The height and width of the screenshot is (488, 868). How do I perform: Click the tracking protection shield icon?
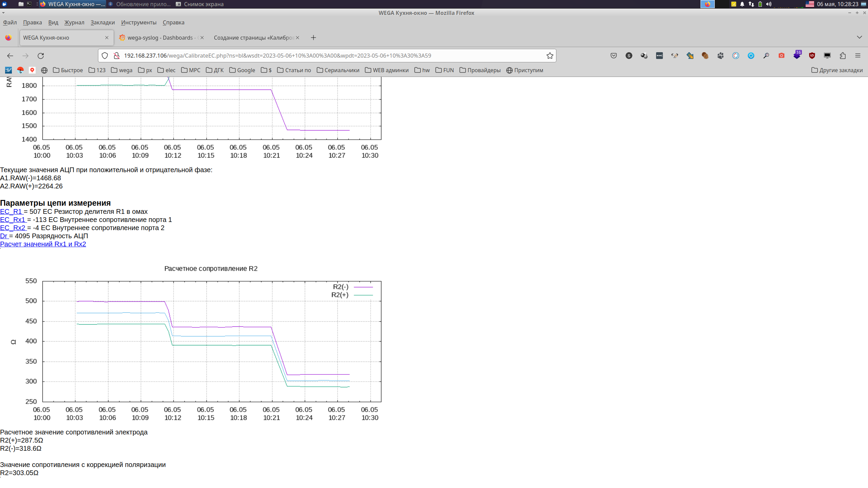105,56
